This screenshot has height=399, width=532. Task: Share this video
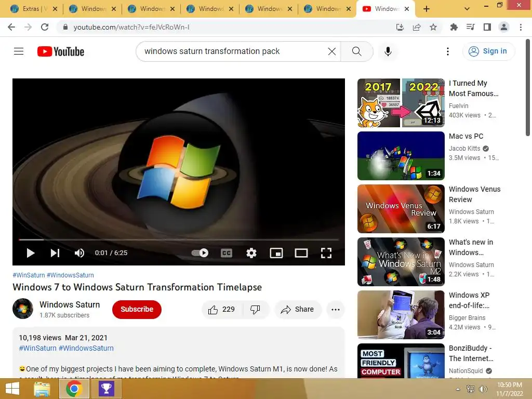click(298, 310)
